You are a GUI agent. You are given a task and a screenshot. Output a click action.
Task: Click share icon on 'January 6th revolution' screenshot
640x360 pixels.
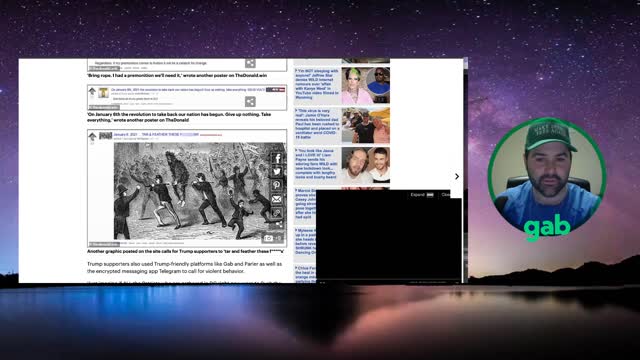(250, 102)
